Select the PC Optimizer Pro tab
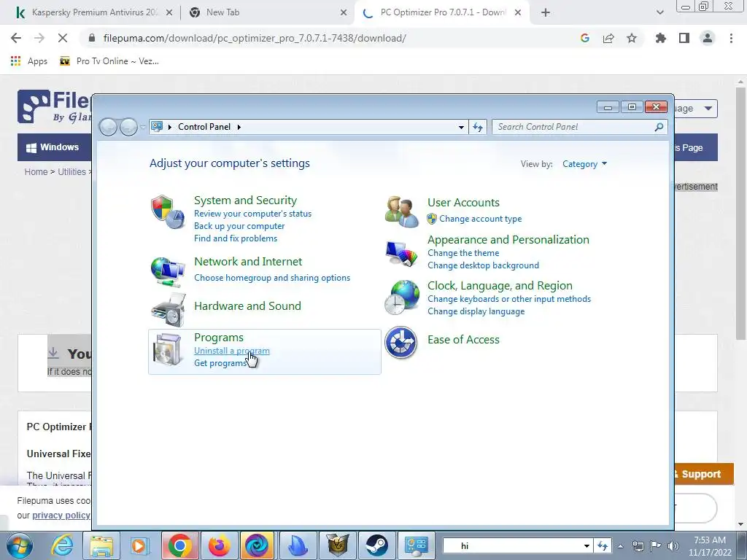The width and height of the screenshot is (747, 560). click(x=443, y=12)
